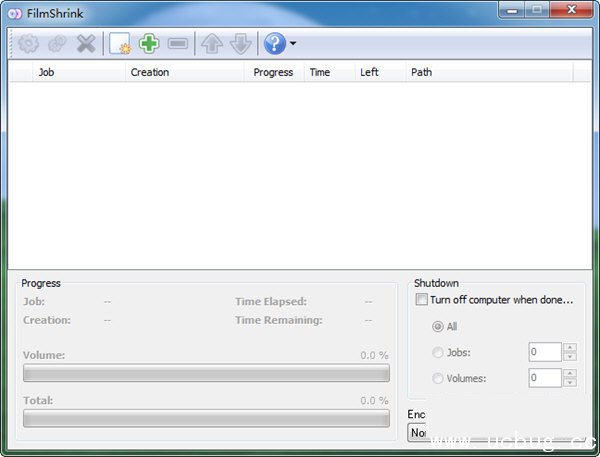The width and height of the screenshot is (600, 457).
Task: Enable Turn off computer when done
Action: point(421,300)
